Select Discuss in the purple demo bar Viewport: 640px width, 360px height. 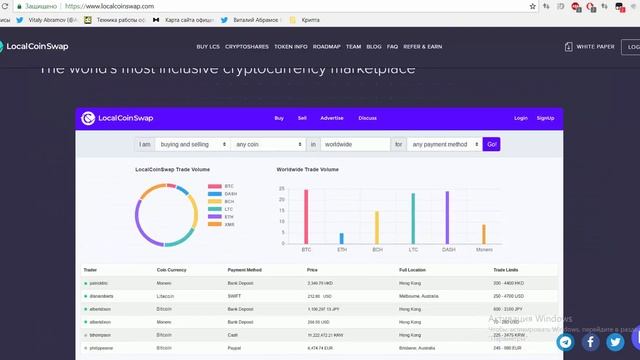click(367, 118)
